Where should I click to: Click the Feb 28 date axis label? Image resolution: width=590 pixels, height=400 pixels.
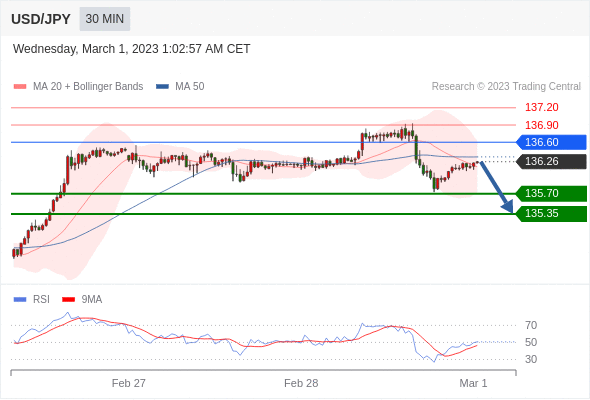(301, 383)
